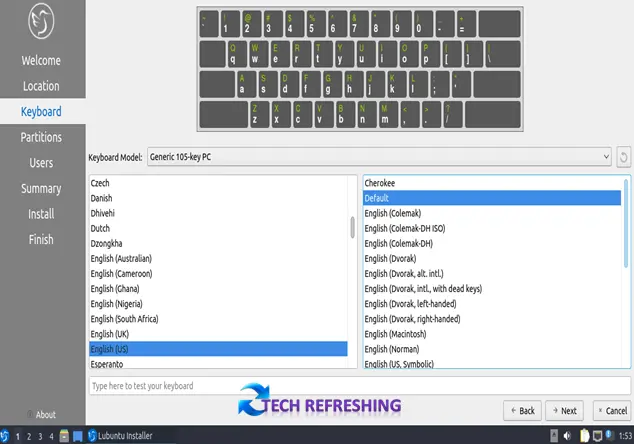Go to the Users step

tap(41, 163)
